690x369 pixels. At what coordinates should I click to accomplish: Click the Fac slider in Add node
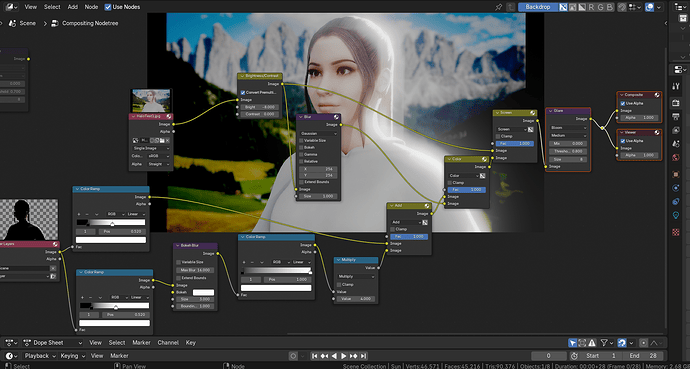[x=409, y=237]
